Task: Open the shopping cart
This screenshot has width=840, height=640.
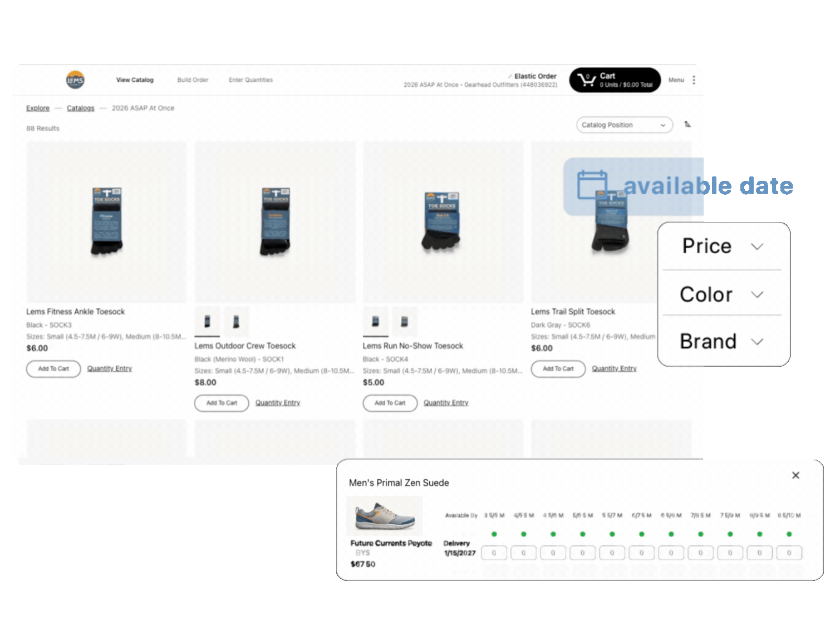Action: (615, 80)
